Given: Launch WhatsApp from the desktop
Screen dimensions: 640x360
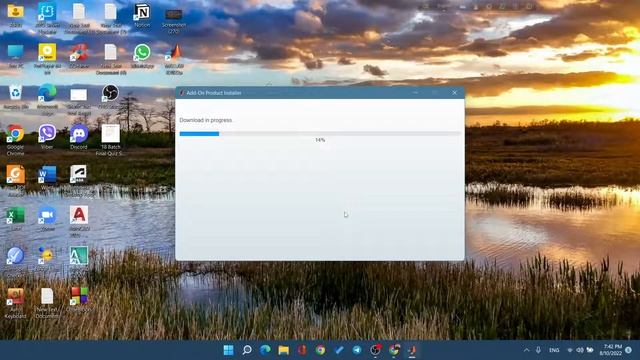Looking at the screenshot, I should tap(142, 56).
